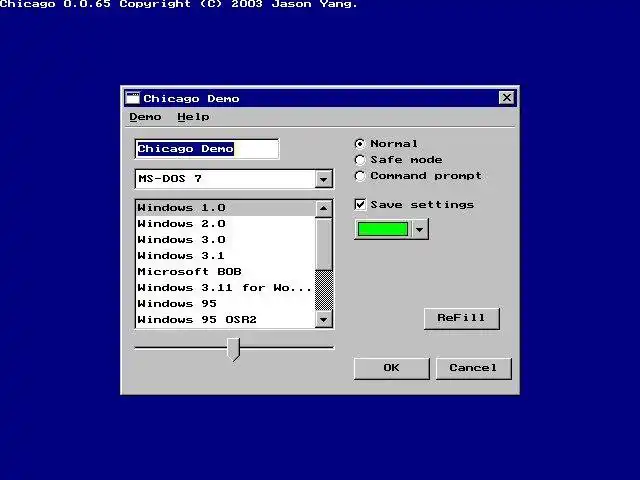Image resolution: width=640 pixels, height=480 pixels.
Task: Click the list scrollbar down arrow
Action: [x=324, y=319]
